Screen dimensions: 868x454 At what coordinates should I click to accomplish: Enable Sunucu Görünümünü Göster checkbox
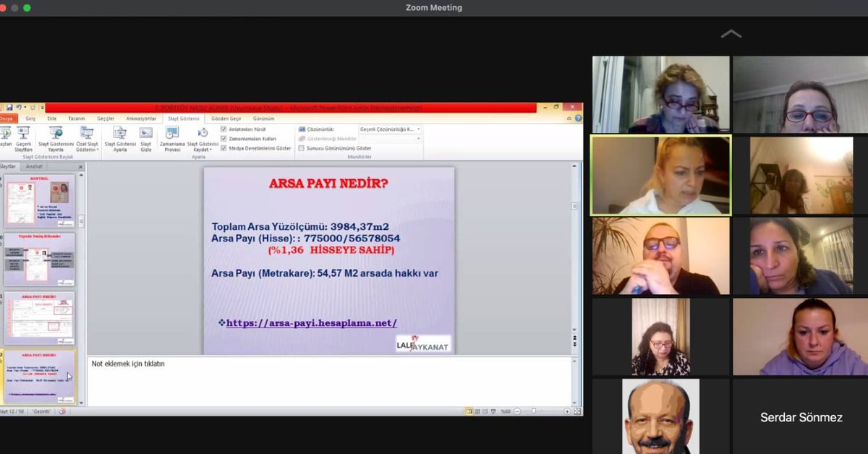pyautogui.click(x=301, y=147)
